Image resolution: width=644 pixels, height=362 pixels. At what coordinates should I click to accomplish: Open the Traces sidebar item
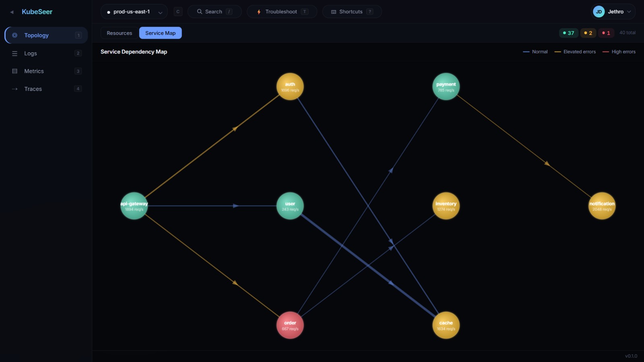pos(46,89)
